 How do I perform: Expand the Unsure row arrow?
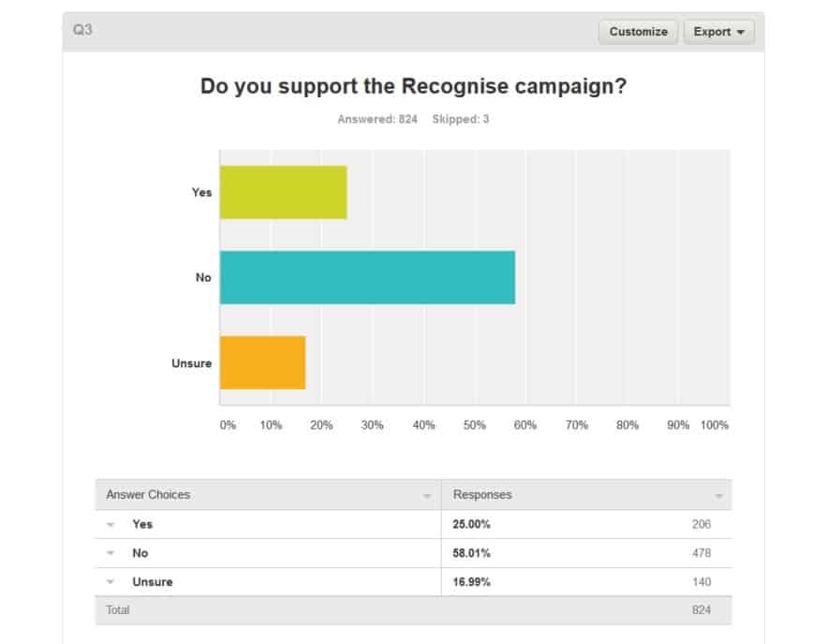111,582
